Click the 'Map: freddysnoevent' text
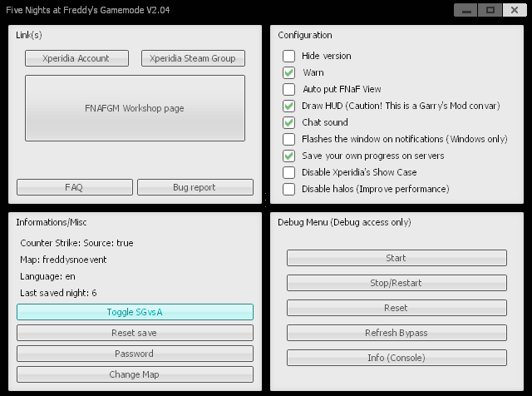The height and width of the screenshot is (396, 532). [63, 260]
